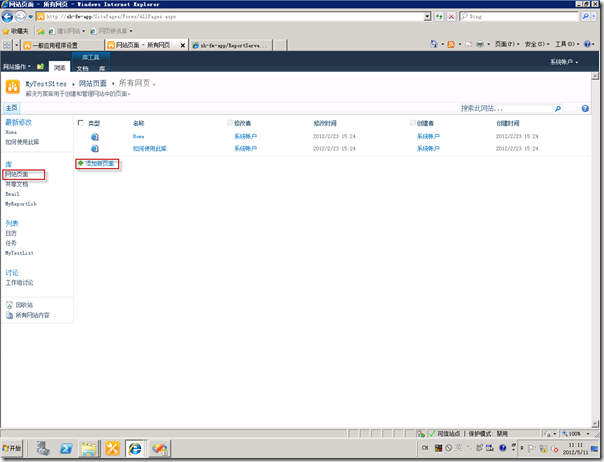Screen dimensions: 604x462
Task: Open the file explorer folder taskbar icon
Action: pos(89,449)
